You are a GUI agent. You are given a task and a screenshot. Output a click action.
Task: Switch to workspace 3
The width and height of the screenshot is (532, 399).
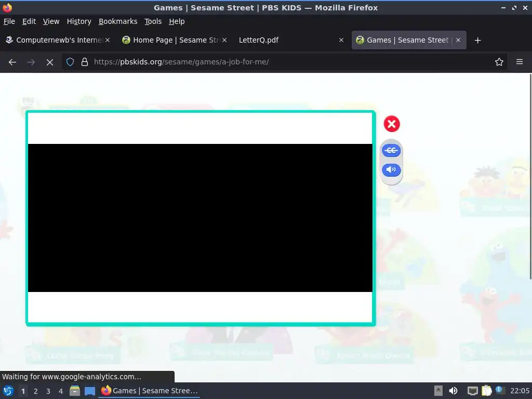click(48, 391)
